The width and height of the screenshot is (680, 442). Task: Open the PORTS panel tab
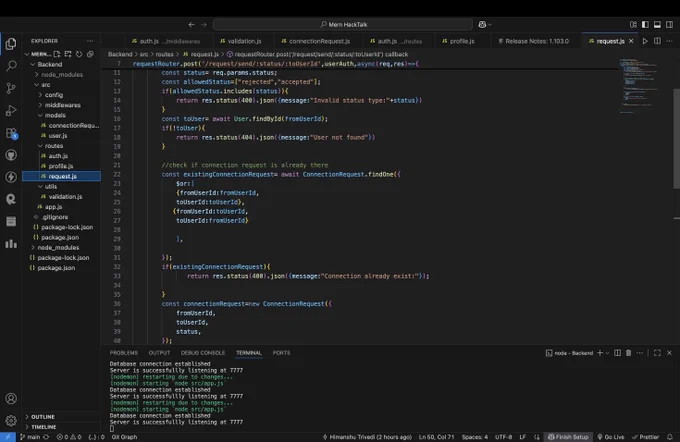(281, 353)
